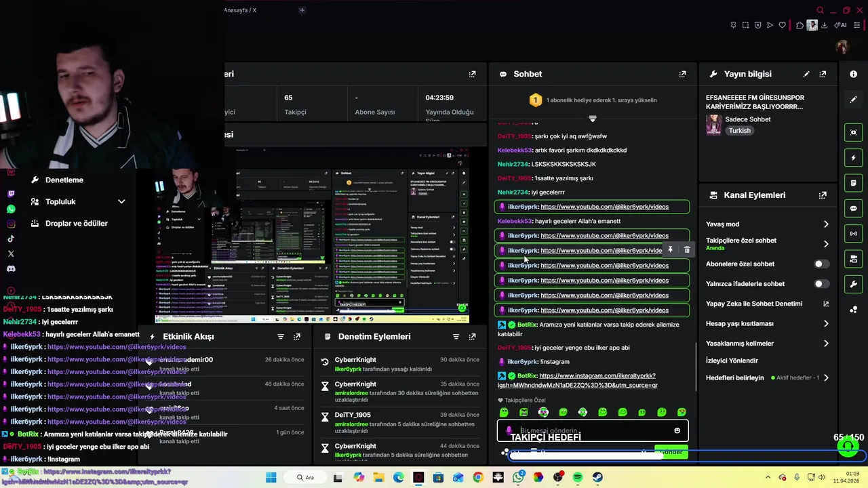Pin the hovered ilker6yprk chat message

pos(670,250)
